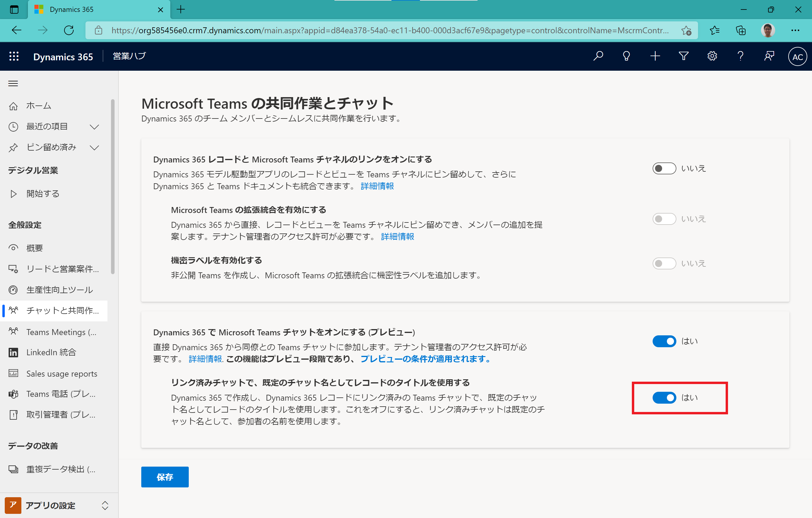
Task: Toggle the record title chat name switch
Action: [x=664, y=397]
